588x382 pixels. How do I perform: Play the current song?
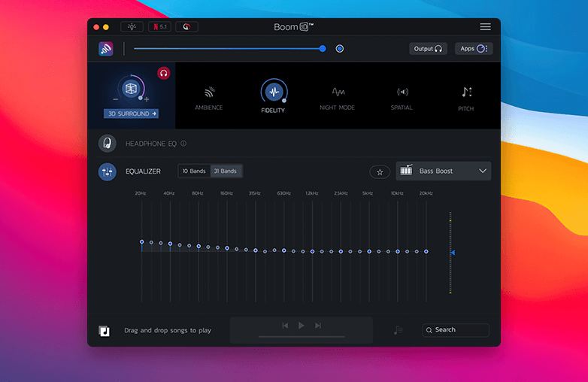pyautogui.click(x=301, y=325)
